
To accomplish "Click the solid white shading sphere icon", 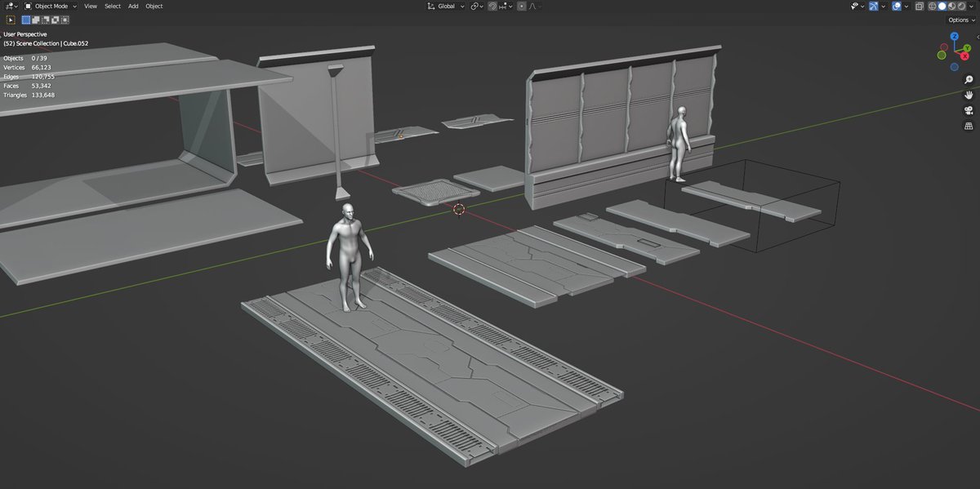I will [942, 6].
